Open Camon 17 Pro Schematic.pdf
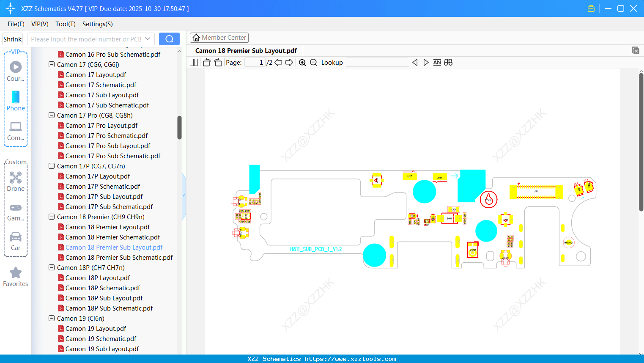Viewport: 644px width, 363px height. [x=107, y=136]
